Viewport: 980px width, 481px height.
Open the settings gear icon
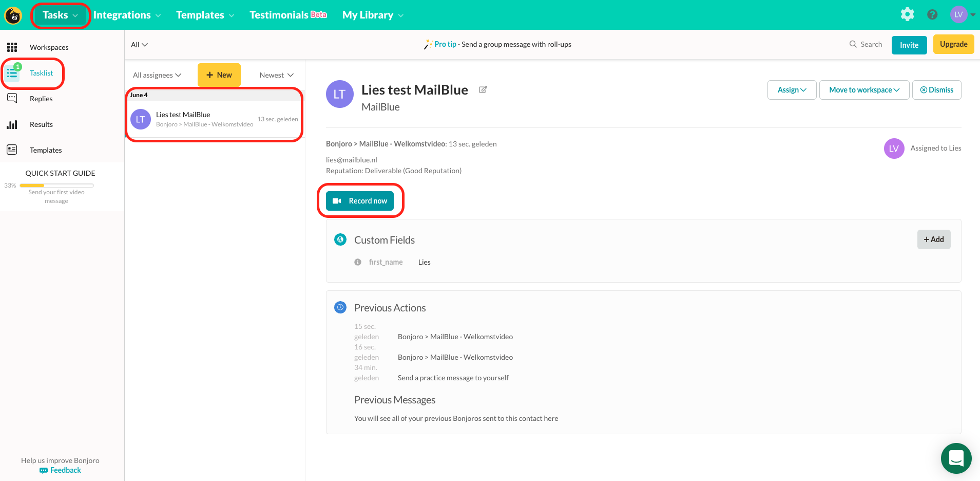point(908,14)
